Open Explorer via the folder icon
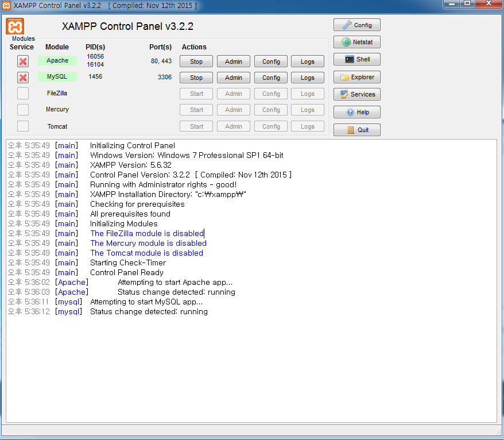Image resolution: width=504 pixels, height=440 pixels. 357,77
